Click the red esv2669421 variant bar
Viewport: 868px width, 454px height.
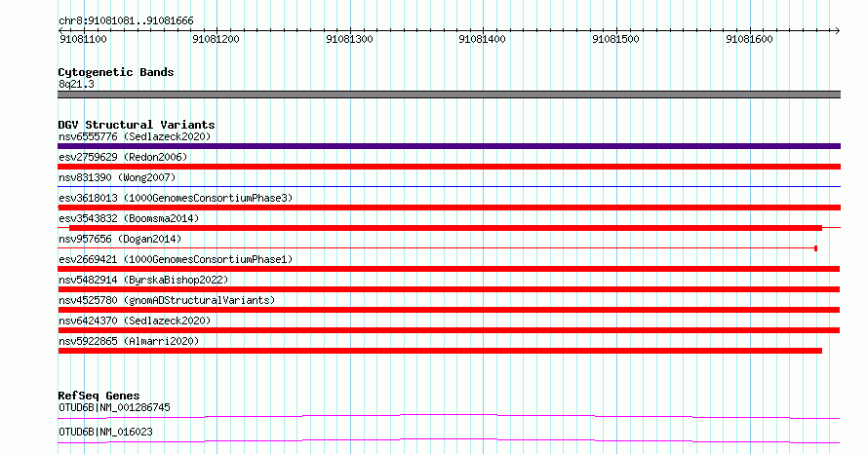tap(449, 269)
